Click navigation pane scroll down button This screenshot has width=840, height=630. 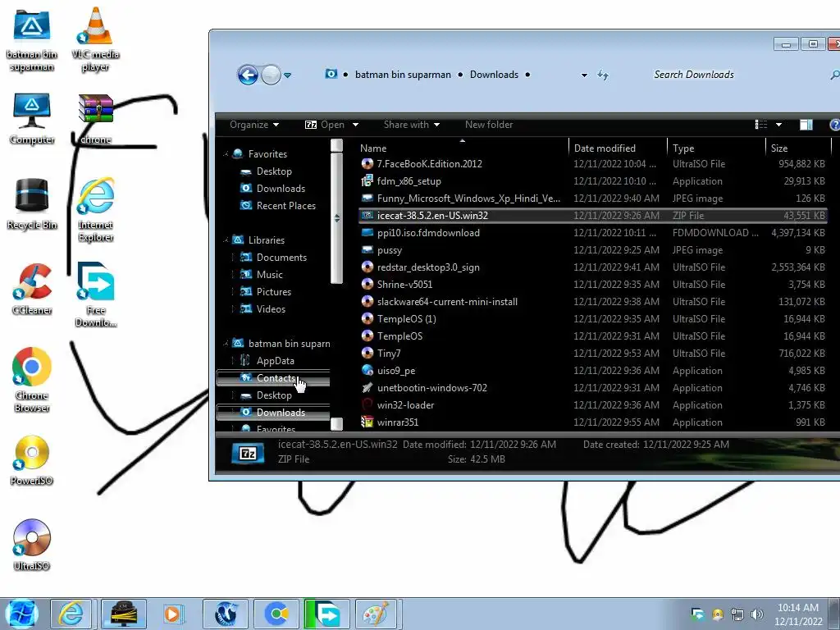coord(336,424)
